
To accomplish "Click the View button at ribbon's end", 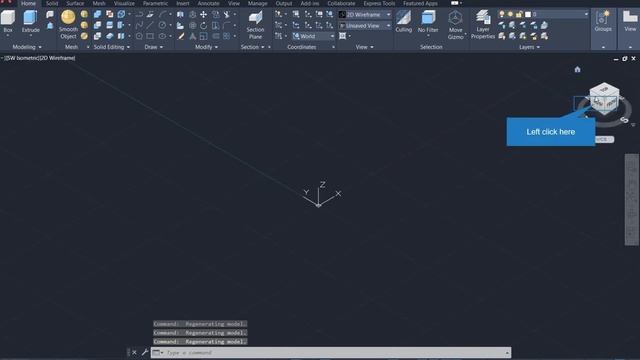I will tap(630, 20).
